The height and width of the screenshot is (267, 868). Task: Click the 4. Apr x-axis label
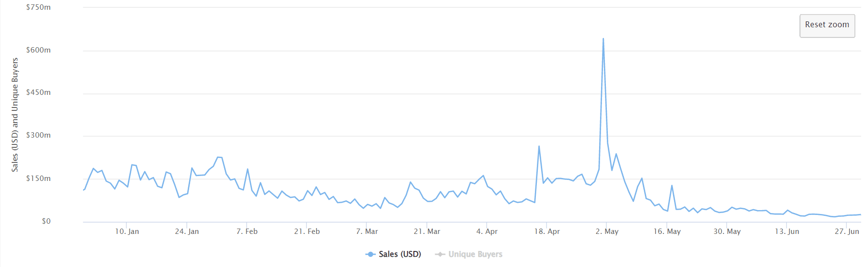487,231
